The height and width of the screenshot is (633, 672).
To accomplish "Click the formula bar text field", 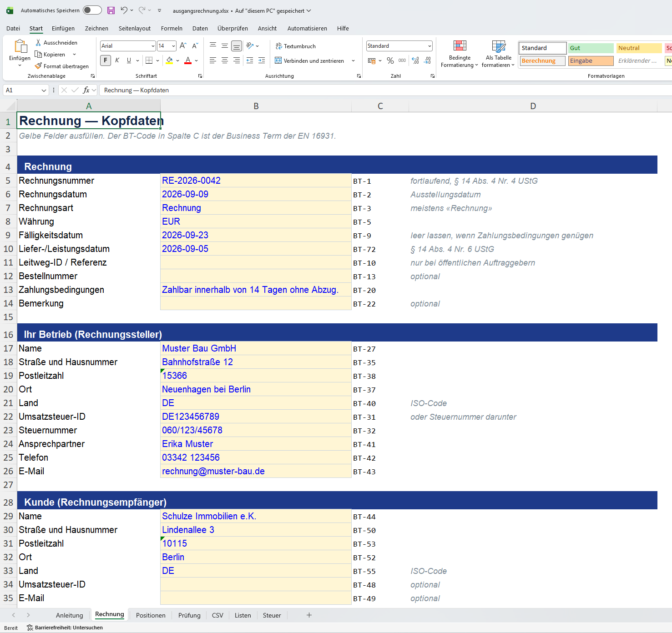I will (x=386, y=90).
